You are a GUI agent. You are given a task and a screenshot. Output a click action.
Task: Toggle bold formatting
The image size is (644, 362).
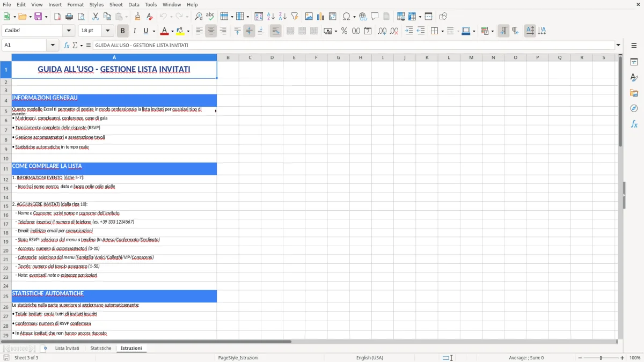(x=122, y=31)
